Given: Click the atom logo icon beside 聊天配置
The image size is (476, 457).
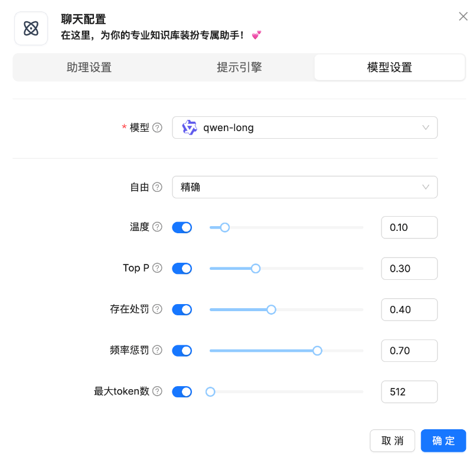Looking at the screenshot, I should coord(31,28).
